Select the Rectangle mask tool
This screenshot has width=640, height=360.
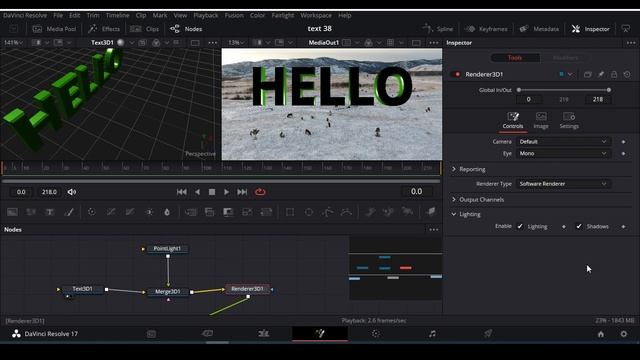point(290,212)
